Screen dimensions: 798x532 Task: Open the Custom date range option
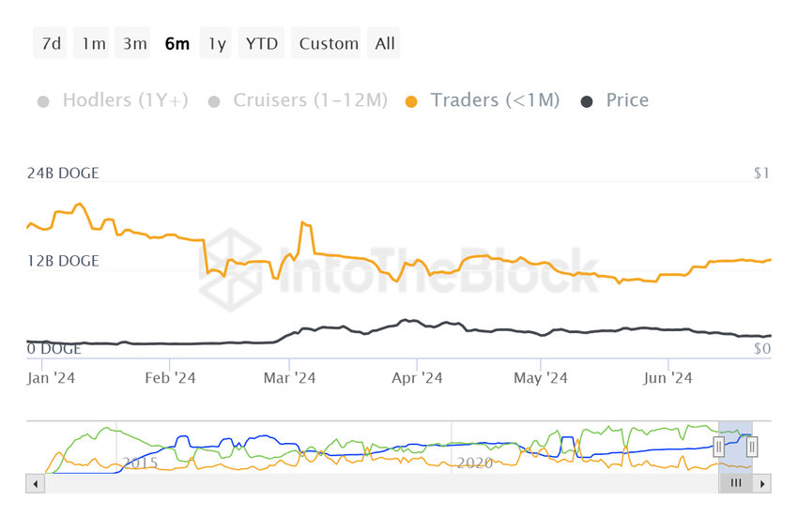[x=329, y=44]
